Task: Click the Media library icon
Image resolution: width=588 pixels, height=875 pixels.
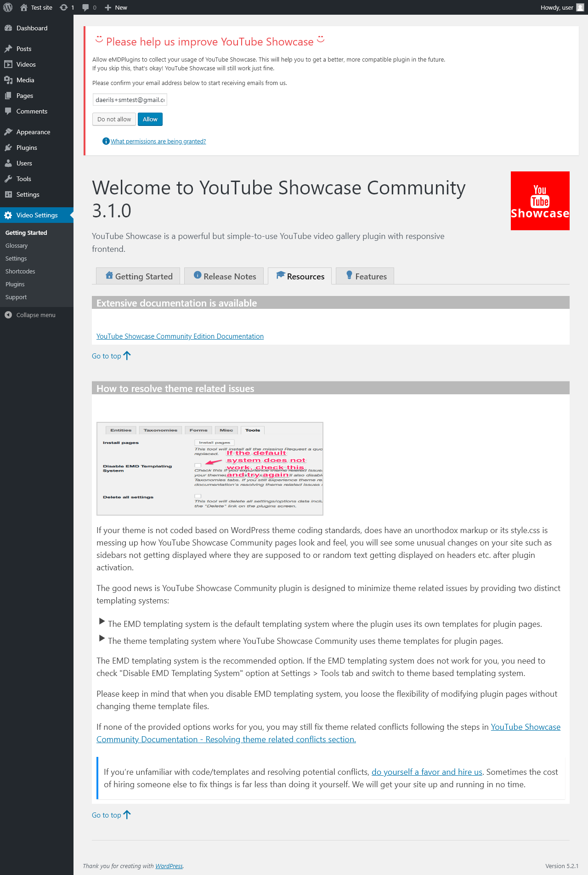Action: pyautogui.click(x=8, y=80)
